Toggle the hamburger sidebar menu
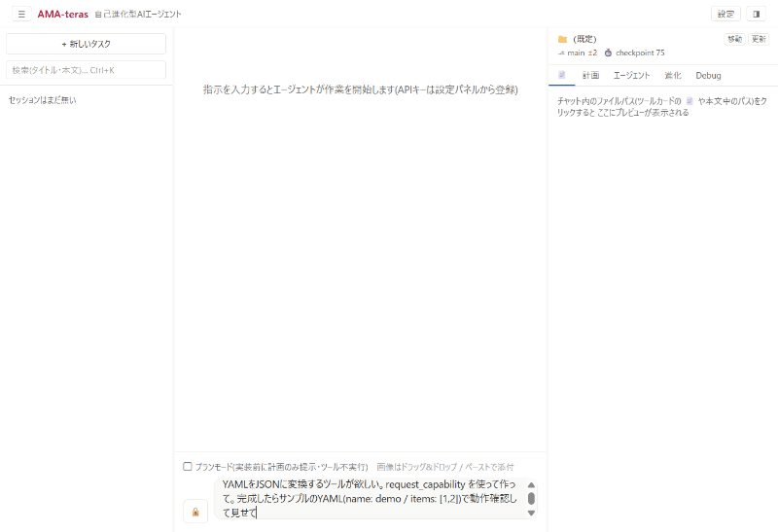Viewport: 778px width, 532px height. pos(21,14)
